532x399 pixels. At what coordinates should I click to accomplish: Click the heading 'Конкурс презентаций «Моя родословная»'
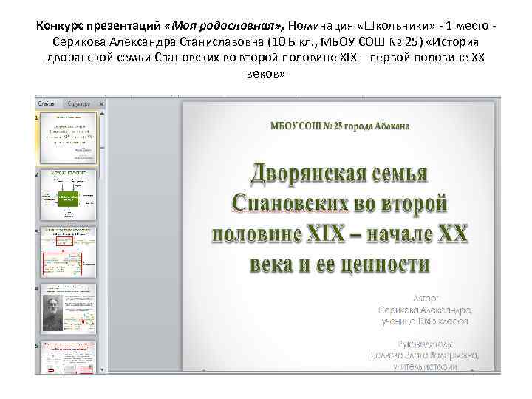pyautogui.click(x=160, y=26)
